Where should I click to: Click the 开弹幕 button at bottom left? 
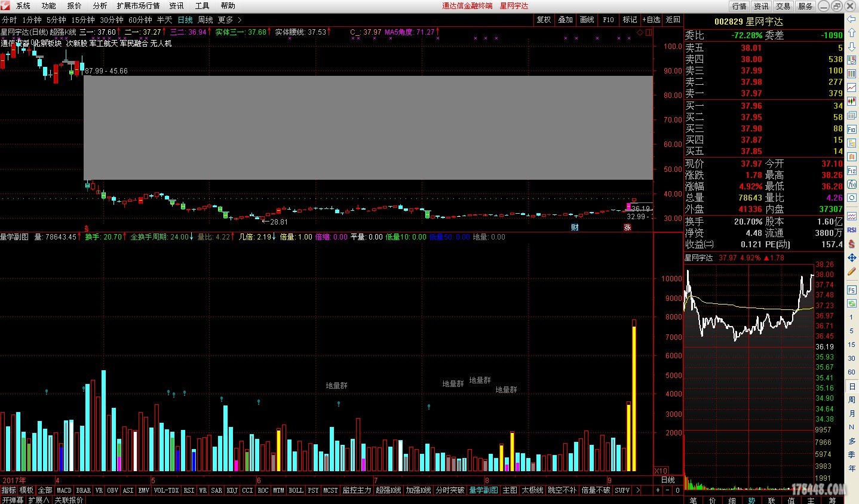[x=13, y=500]
